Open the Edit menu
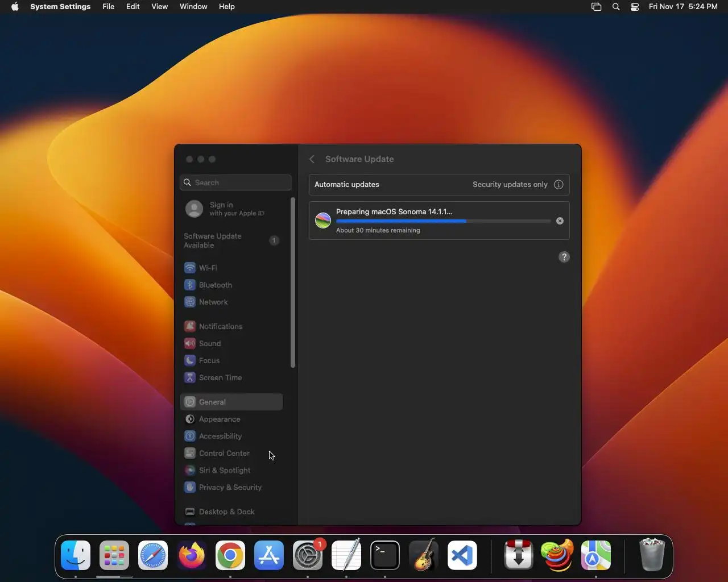Screen dimensions: 728x582 click(x=133, y=7)
